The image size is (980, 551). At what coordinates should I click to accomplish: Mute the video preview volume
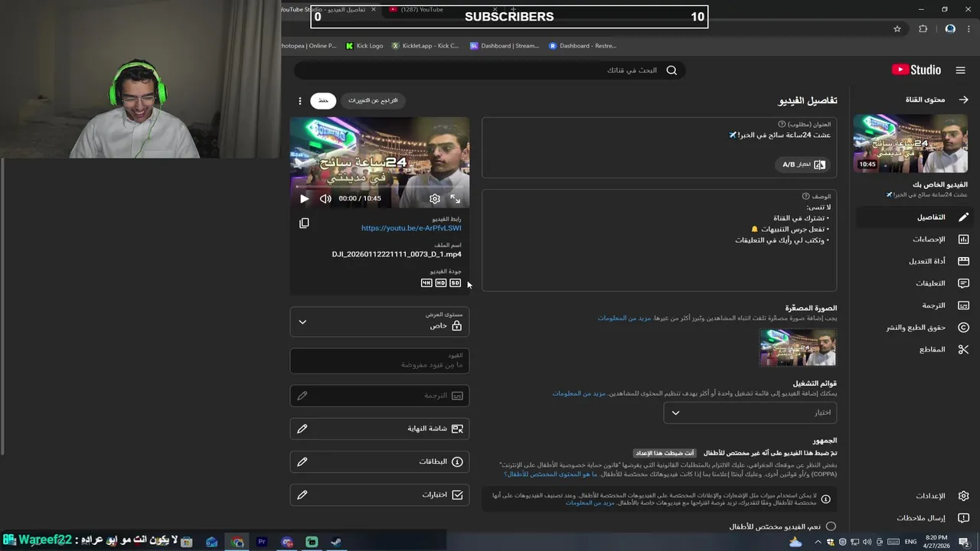325,199
